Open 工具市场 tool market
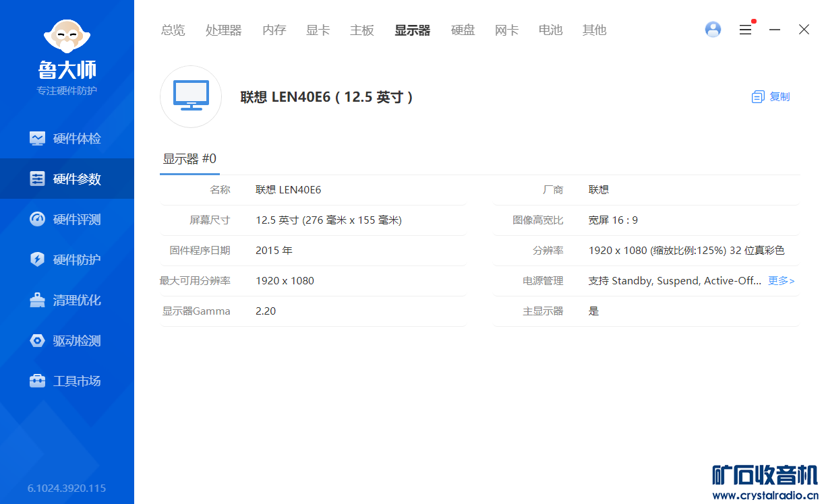The width and height of the screenshot is (824, 504). (x=67, y=381)
